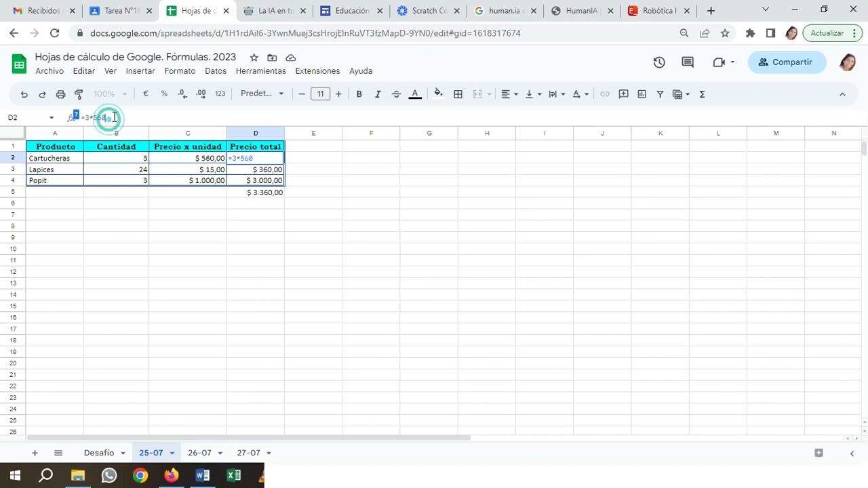868x488 pixels.
Task: Star this spreadsheet document
Action: click(x=254, y=58)
